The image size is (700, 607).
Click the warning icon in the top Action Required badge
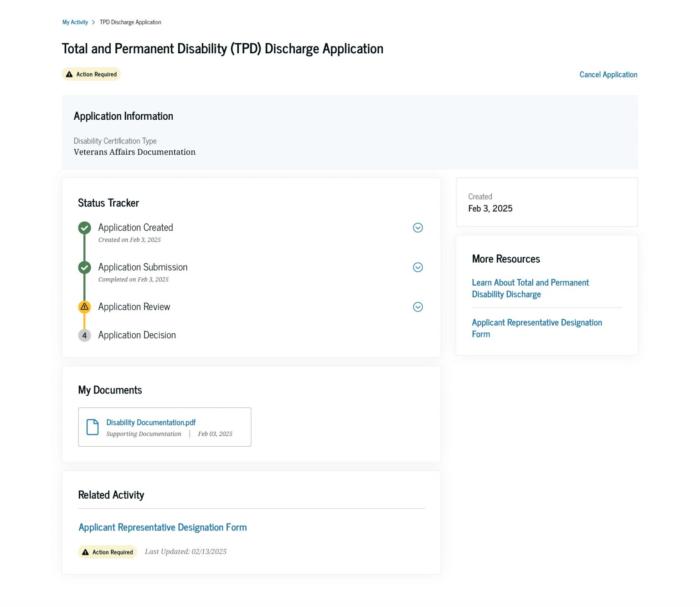[x=70, y=74]
